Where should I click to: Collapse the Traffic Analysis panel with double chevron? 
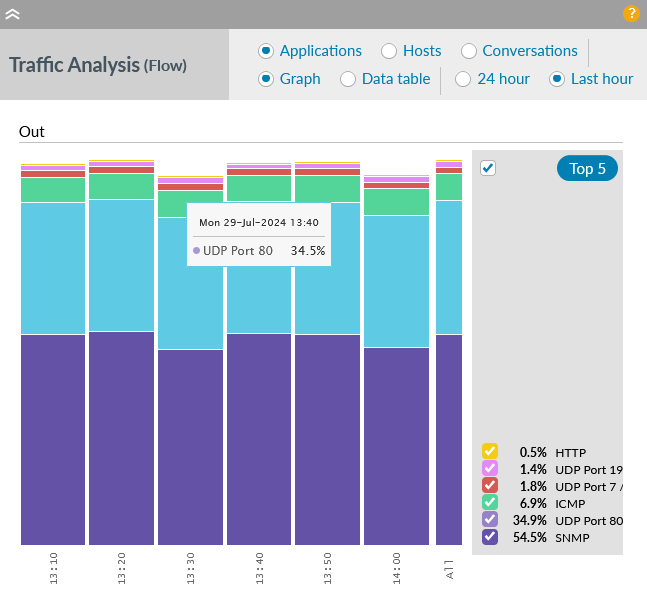(x=13, y=14)
